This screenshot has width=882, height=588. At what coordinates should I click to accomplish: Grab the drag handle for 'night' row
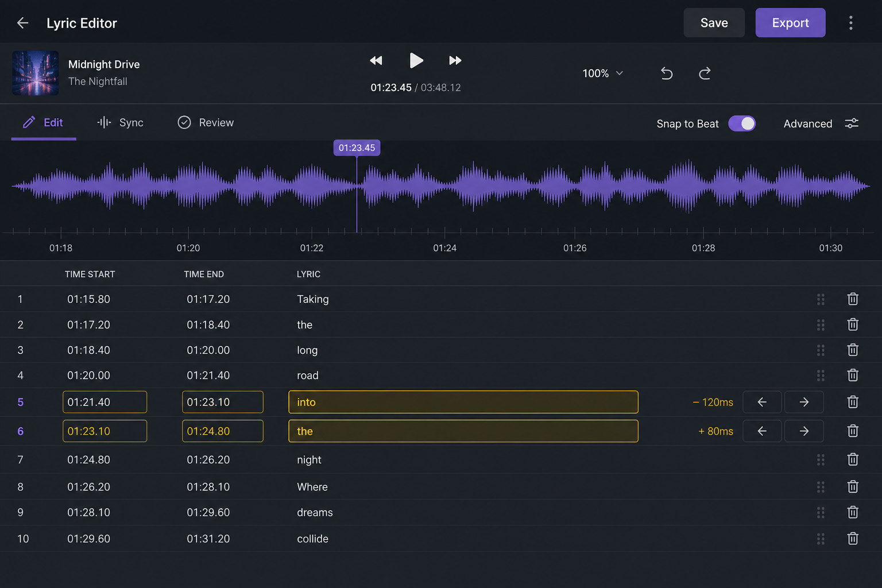(821, 459)
